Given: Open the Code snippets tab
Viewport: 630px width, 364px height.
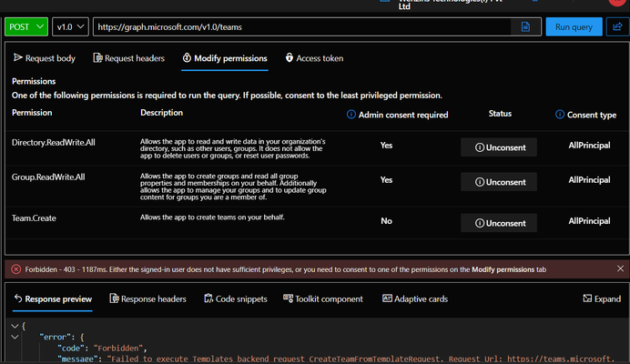Looking at the screenshot, I should pyautogui.click(x=236, y=298).
